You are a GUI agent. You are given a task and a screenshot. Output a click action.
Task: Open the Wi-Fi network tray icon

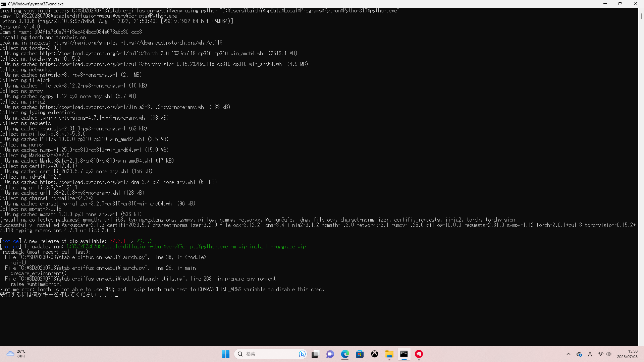point(600,354)
